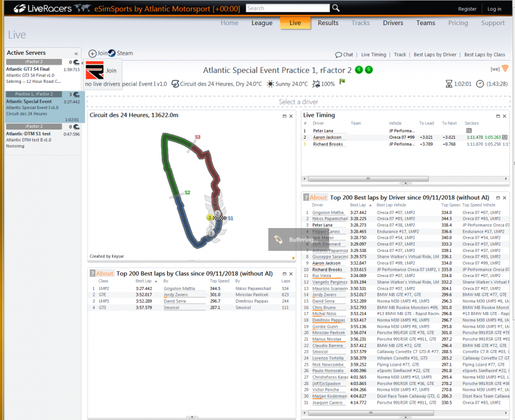Open the Tracks tab
Screen dimensions: 515x420
click(360, 23)
